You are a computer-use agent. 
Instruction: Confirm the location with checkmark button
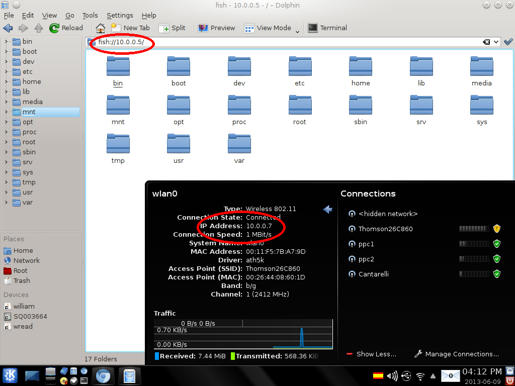point(508,42)
